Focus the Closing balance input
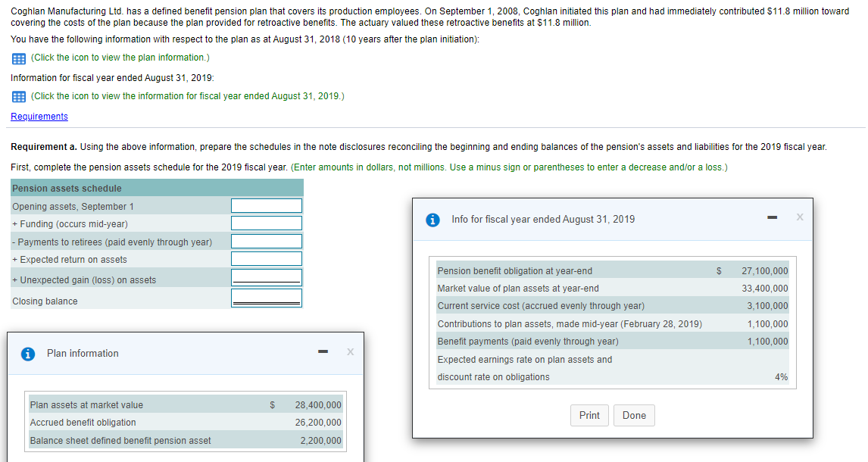The width and height of the screenshot is (868, 462). pyautogui.click(x=267, y=298)
